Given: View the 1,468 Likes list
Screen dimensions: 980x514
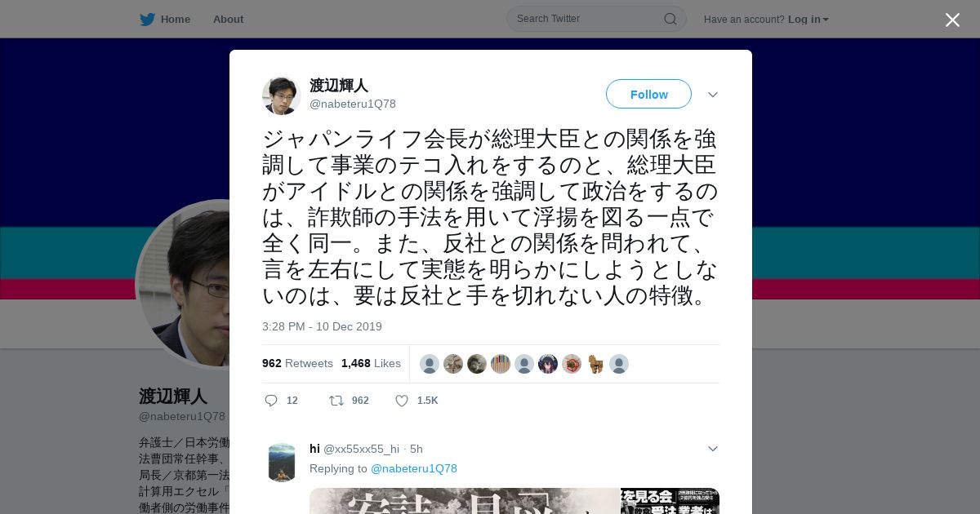Looking at the screenshot, I should (371, 363).
